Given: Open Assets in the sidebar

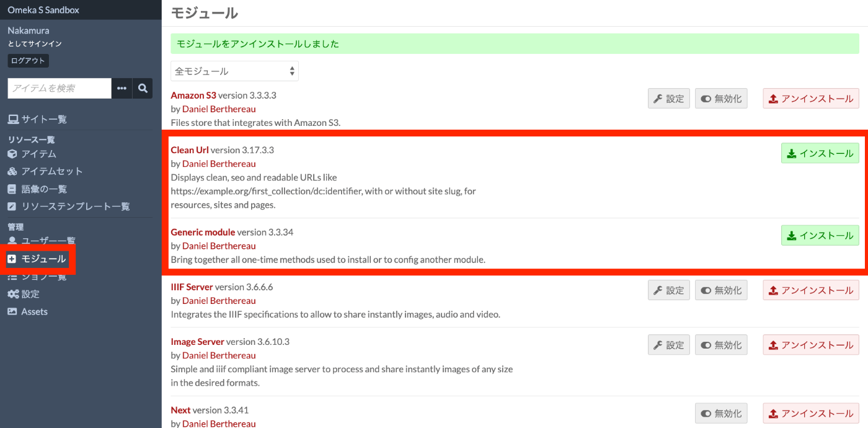Looking at the screenshot, I should click(x=27, y=311).
